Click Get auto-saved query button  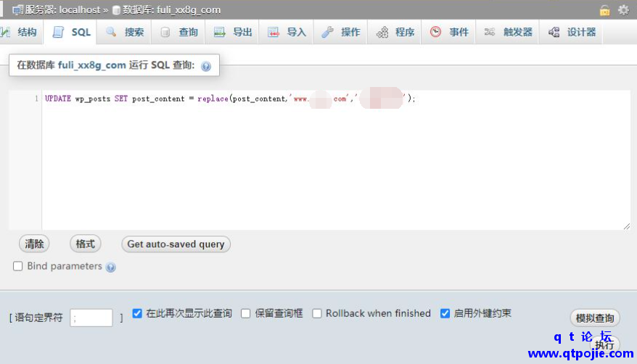click(176, 244)
